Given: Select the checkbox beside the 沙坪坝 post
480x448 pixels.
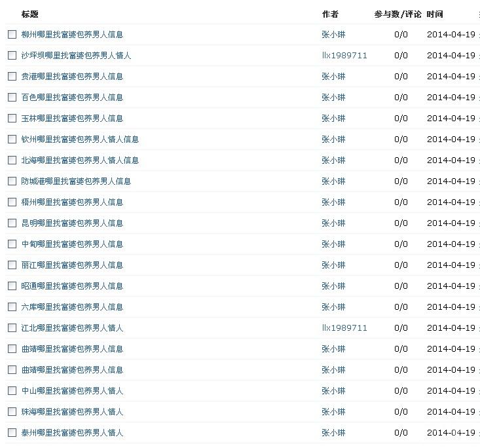Looking at the screenshot, I should click(12, 56).
